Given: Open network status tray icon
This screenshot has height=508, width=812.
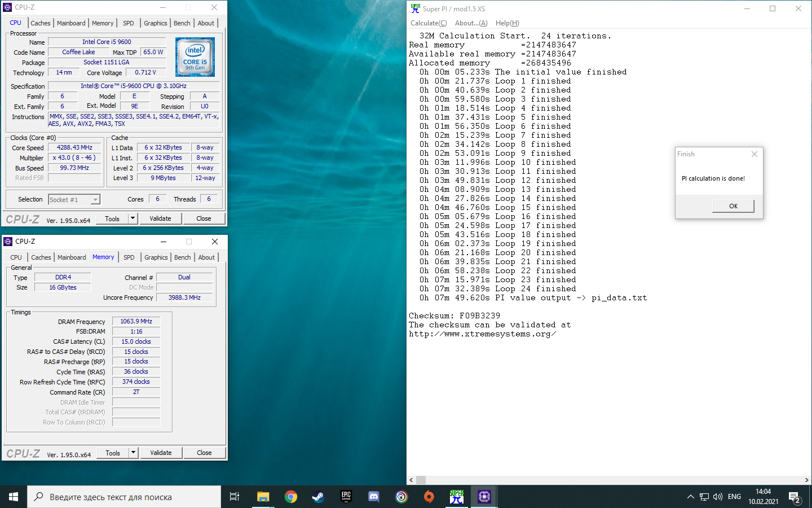Looking at the screenshot, I should pyautogui.click(x=704, y=497).
